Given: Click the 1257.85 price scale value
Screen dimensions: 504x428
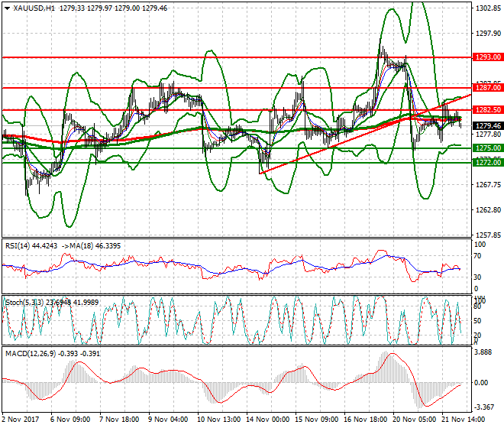Looking at the screenshot, I should 487,235.
